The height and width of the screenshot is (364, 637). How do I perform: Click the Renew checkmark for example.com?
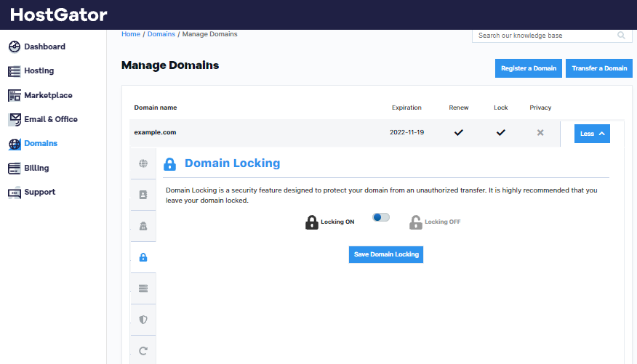459,132
